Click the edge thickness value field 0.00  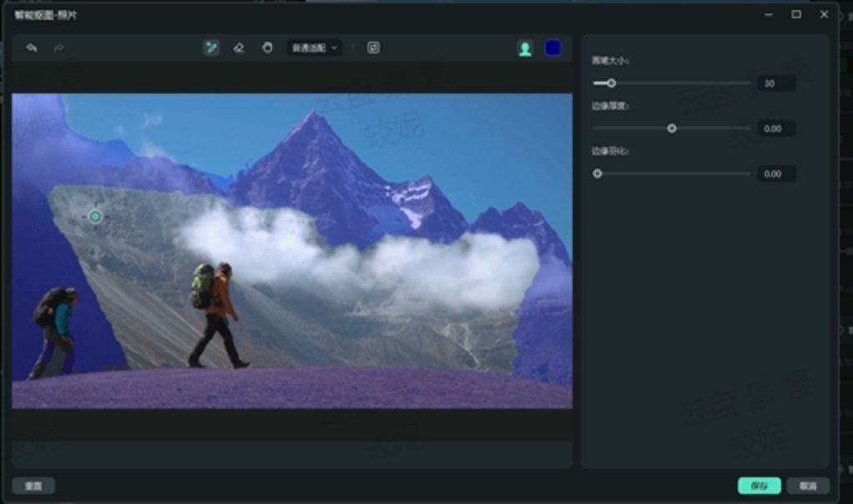coord(777,129)
